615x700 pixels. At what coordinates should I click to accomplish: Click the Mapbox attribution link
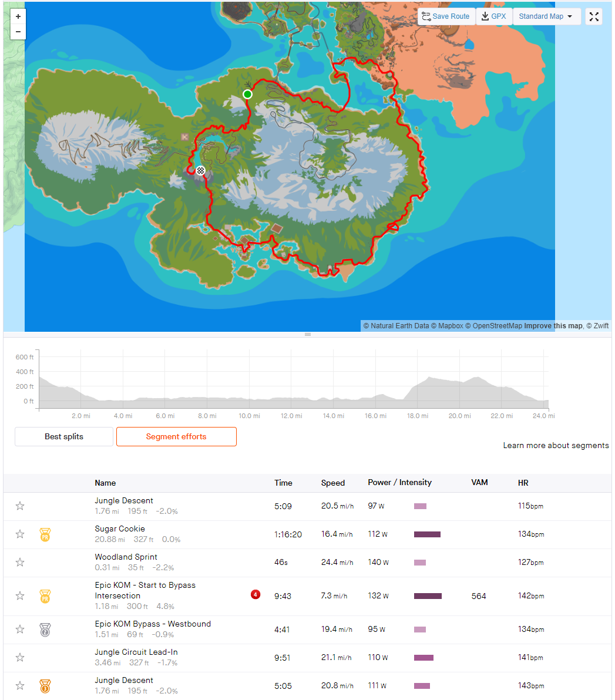447,326
